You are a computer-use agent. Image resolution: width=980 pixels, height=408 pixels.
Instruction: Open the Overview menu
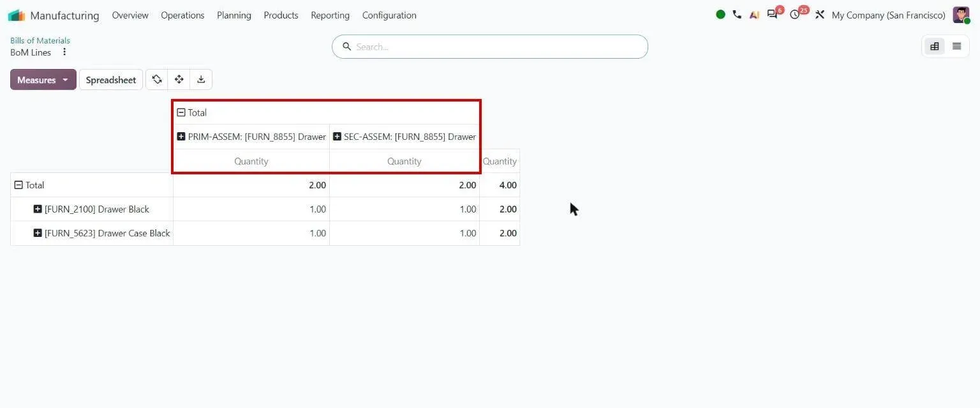[x=130, y=15]
